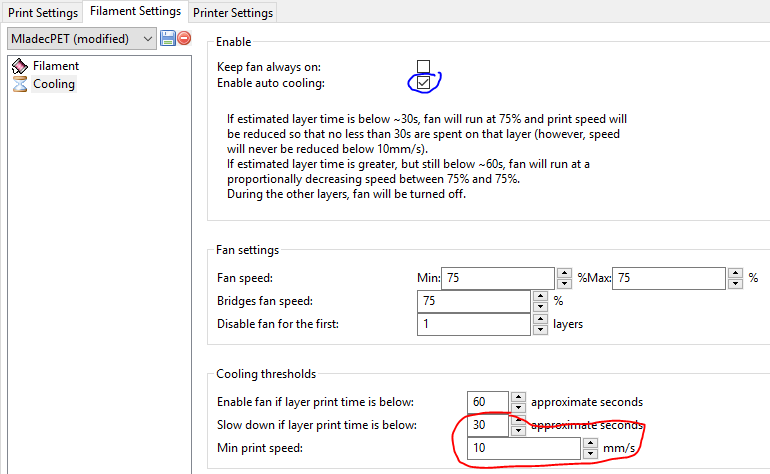The width and height of the screenshot is (770, 474).
Task: Select the Filament spool icon in sidebar
Action: 19,66
